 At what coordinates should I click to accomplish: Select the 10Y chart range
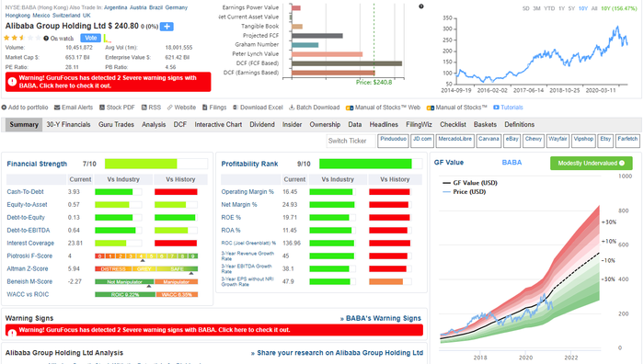[x=582, y=8]
